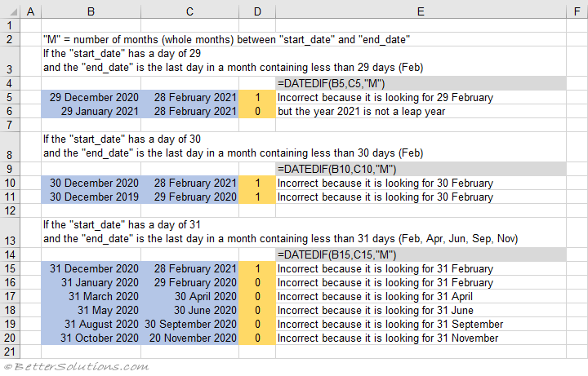
Task: Click the text 'If the "start_date" has a day of 30'
Action: 122,139
